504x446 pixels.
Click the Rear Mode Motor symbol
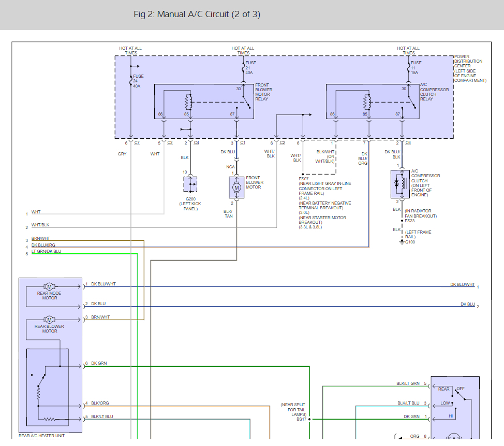coord(49,286)
